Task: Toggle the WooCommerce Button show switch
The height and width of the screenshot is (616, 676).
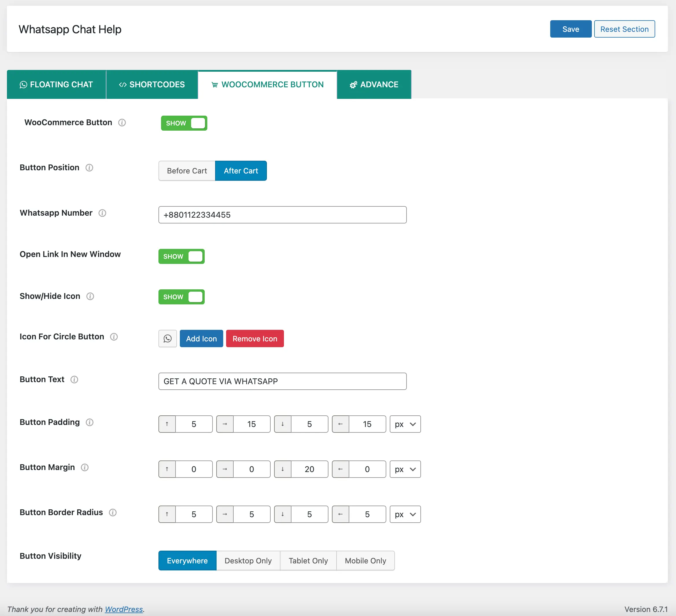Action: click(184, 123)
